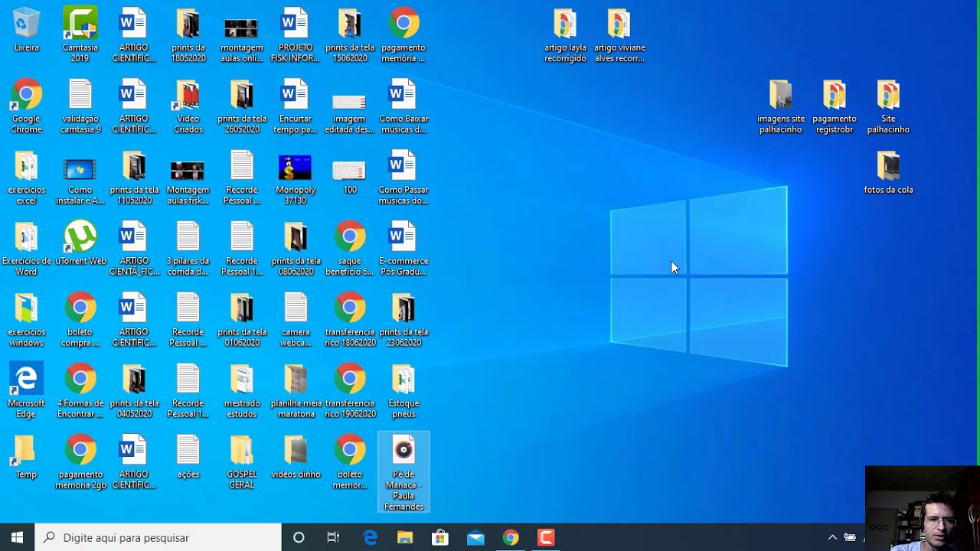Select the mestrado estudos folder
Screen dimensions: 980x551
coord(242,391)
